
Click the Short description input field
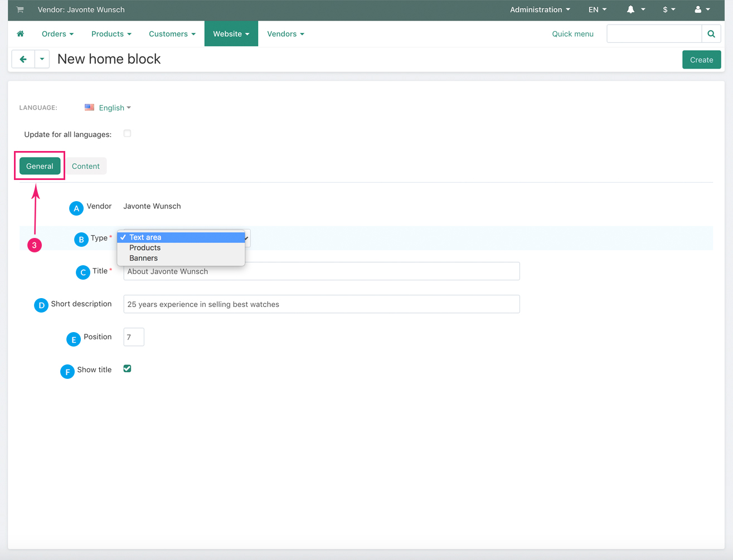click(x=321, y=304)
